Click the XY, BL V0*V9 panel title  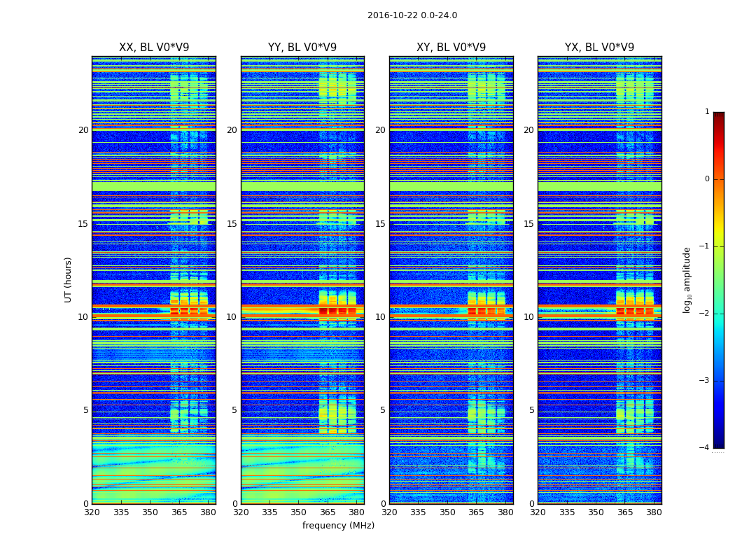[x=451, y=48]
